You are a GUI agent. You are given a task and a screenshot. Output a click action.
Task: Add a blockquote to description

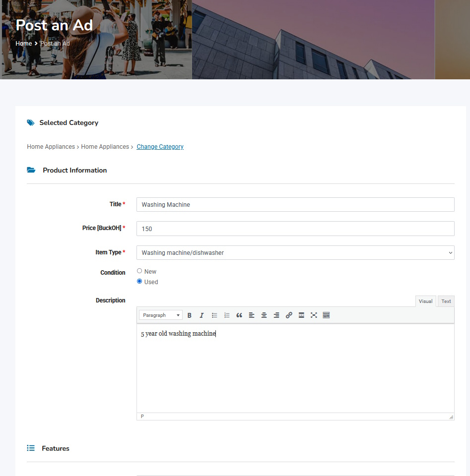(239, 315)
